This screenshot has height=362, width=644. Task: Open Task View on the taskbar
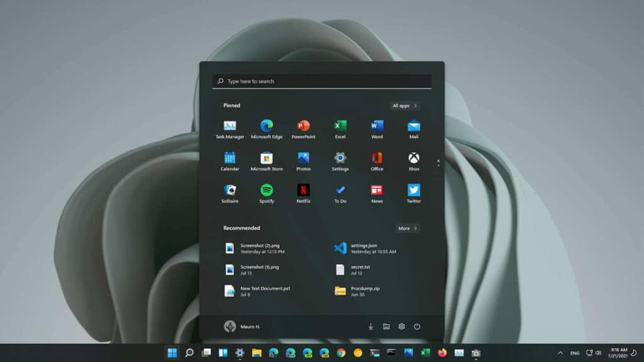click(x=206, y=353)
